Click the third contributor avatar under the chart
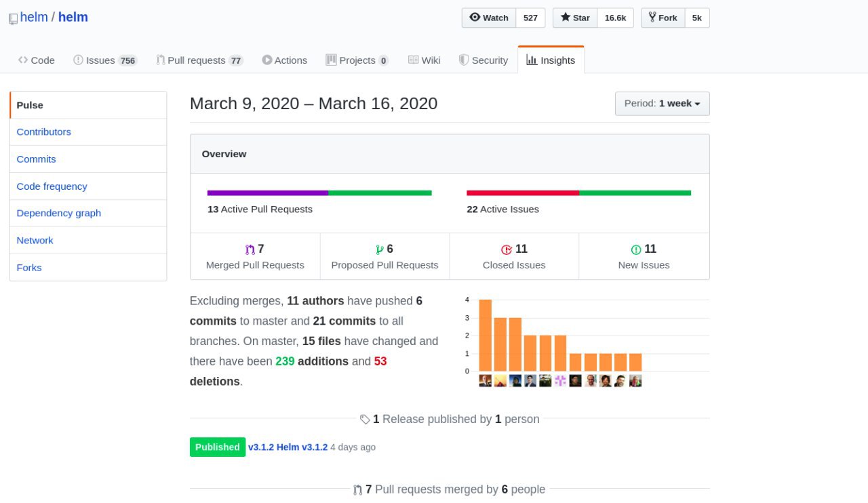The width and height of the screenshot is (868, 503). tap(515, 381)
